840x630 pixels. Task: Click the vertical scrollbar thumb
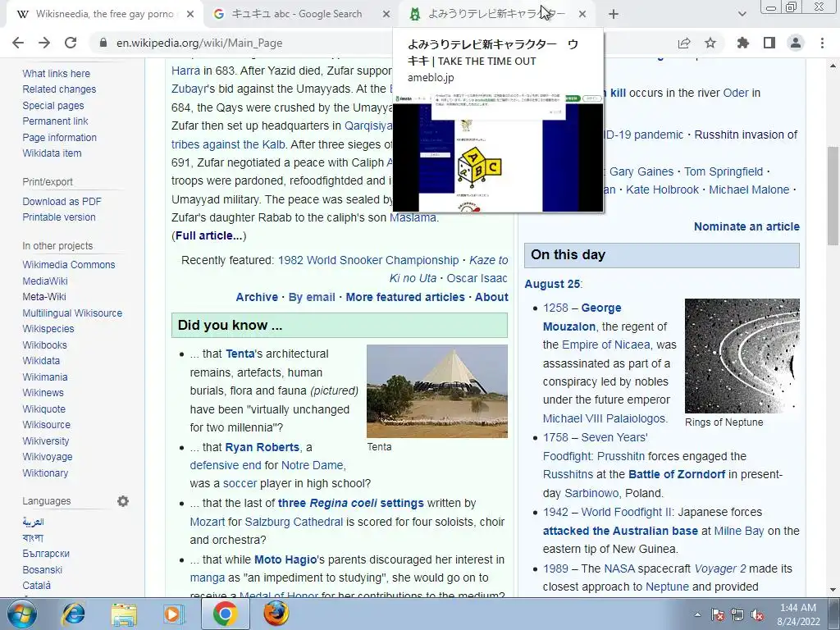[x=833, y=195]
